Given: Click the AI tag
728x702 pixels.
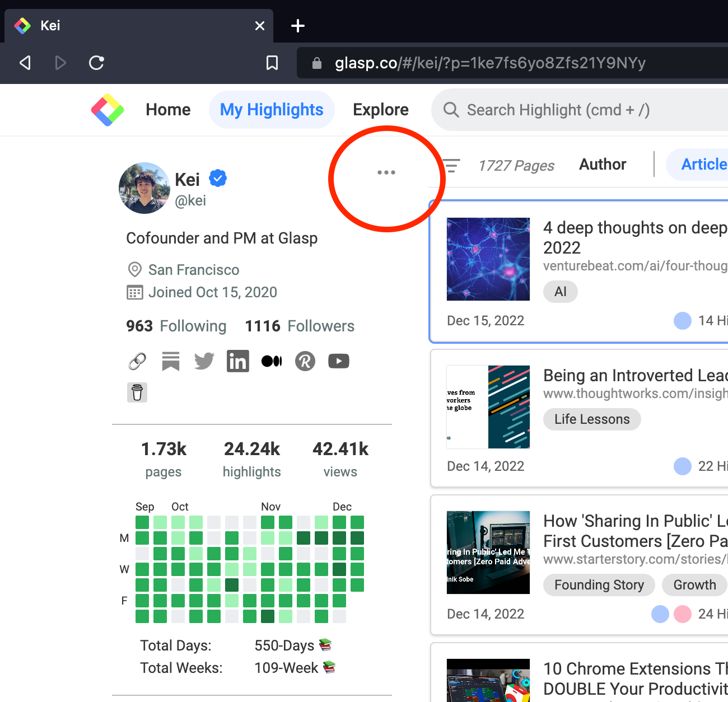Looking at the screenshot, I should (x=561, y=292).
